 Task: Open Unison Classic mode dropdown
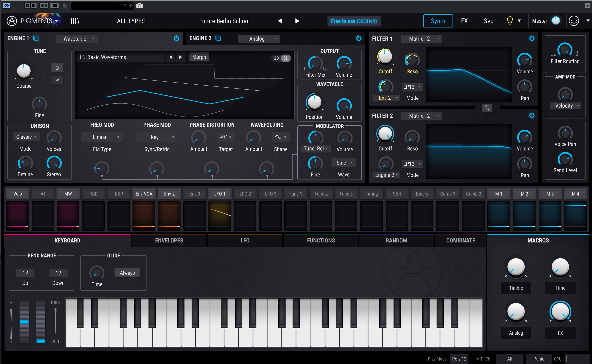click(x=26, y=137)
